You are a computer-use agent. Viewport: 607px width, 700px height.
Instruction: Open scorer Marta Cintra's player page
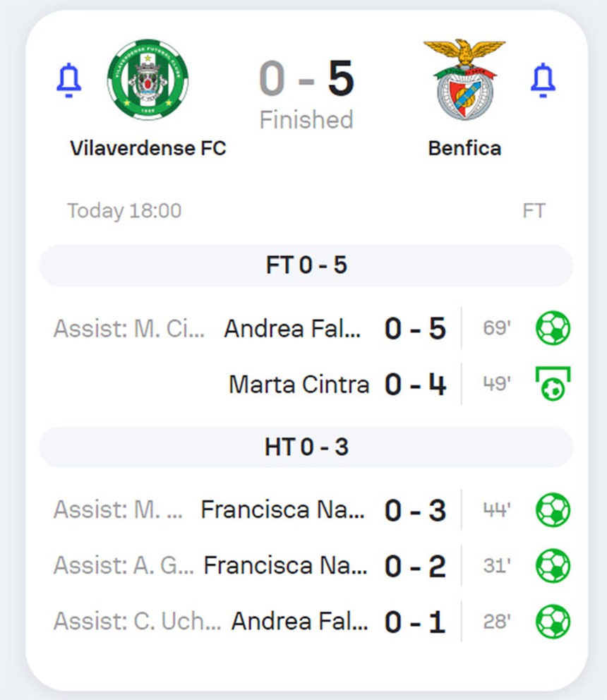tap(299, 385)
